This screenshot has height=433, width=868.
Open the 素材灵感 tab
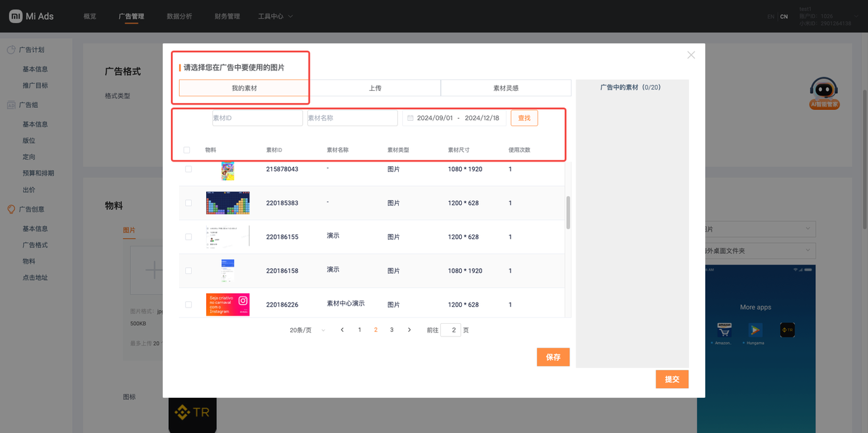click(506, 88)
